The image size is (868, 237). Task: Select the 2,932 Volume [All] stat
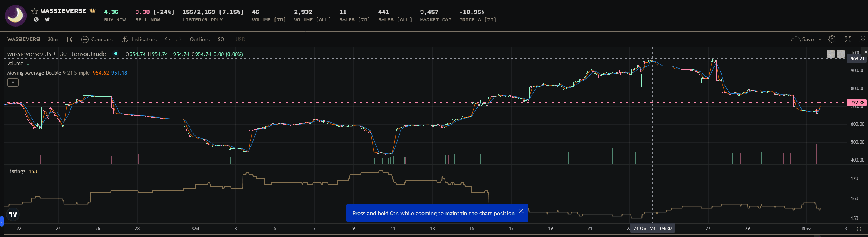[x=313, y=15]
